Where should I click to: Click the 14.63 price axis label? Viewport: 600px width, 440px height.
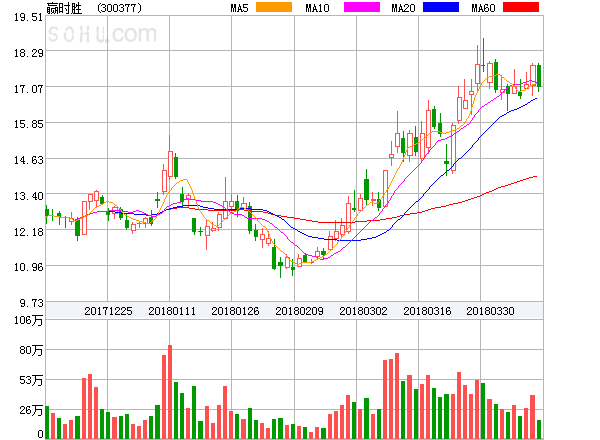[28, 160]
